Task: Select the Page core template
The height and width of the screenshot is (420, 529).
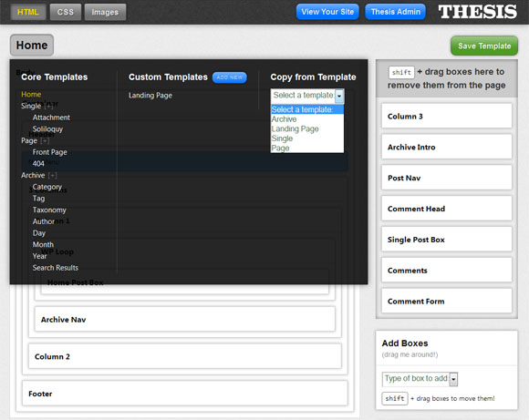Action: 29,140
